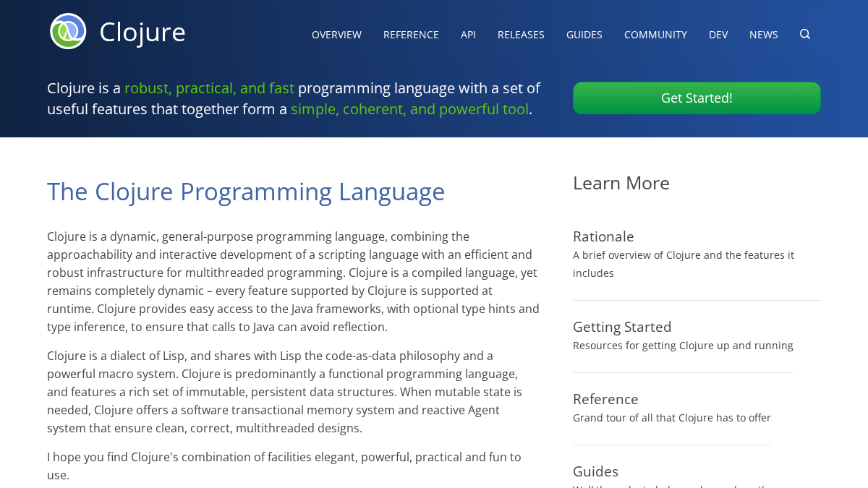Click the paragraph beginning "Clojure is a dynamic, general-purpose"
Image resolution: width=868 pixels, height=488 pixels.
293,282
